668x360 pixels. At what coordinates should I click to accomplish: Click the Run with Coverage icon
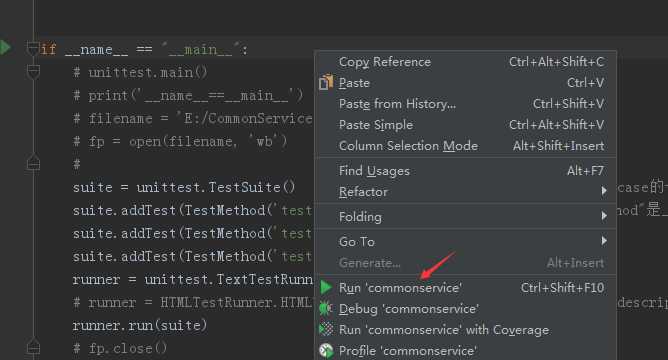pyautogui.click(x=326, y=329)
